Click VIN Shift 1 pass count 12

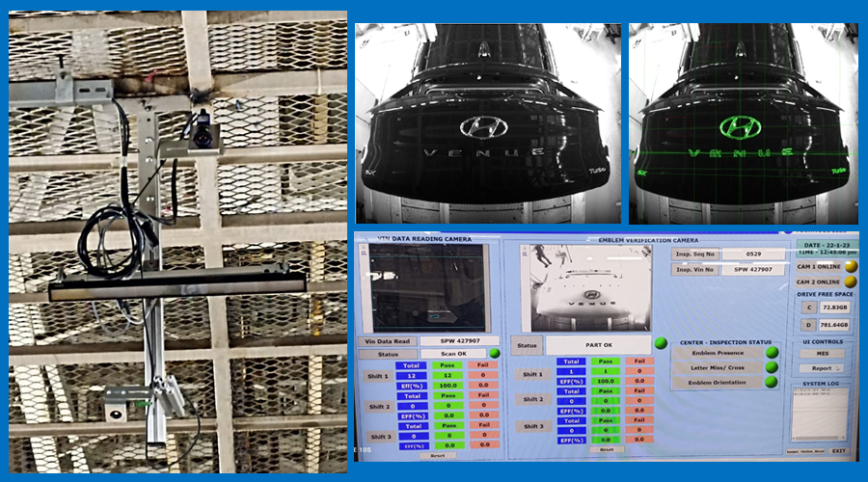[448, 375]
